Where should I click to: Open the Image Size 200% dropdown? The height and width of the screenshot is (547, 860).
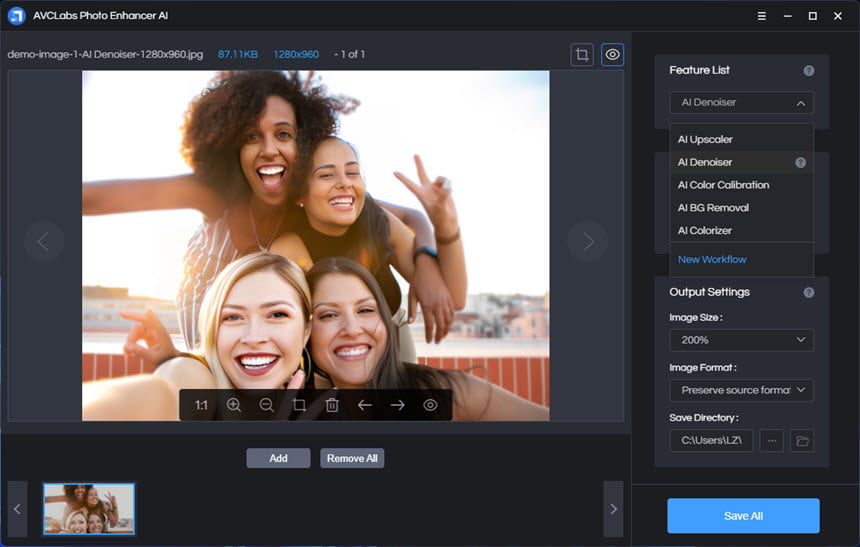pos(742,340)
